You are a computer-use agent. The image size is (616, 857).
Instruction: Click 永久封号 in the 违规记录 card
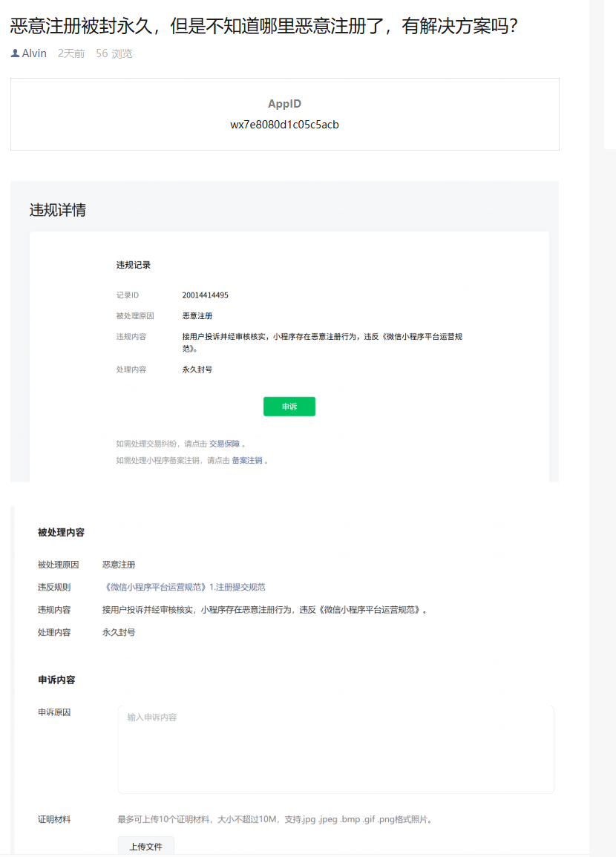coord(197,370)
